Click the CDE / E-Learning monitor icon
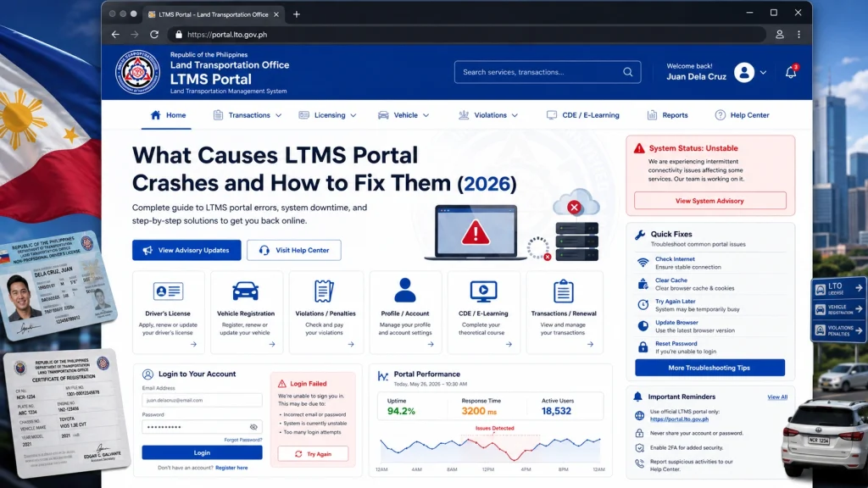The width and height of the screenshot is (868, 488). pos(483,291)
